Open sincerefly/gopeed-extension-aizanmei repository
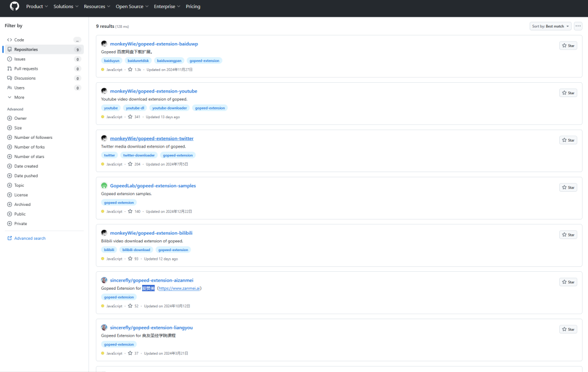This screenshot has width=588, height=372. pos(151,280)
